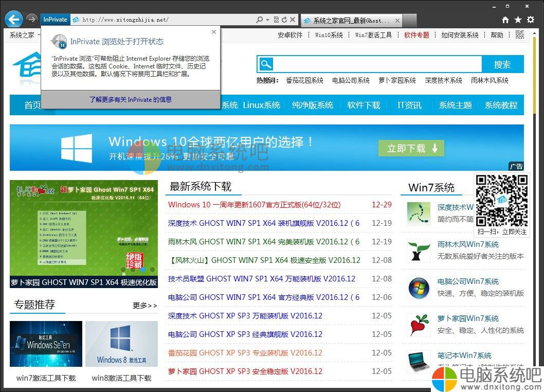Open the browser Home icon
544x392 pixels.
pyautogui.click(x=505, y=20)
